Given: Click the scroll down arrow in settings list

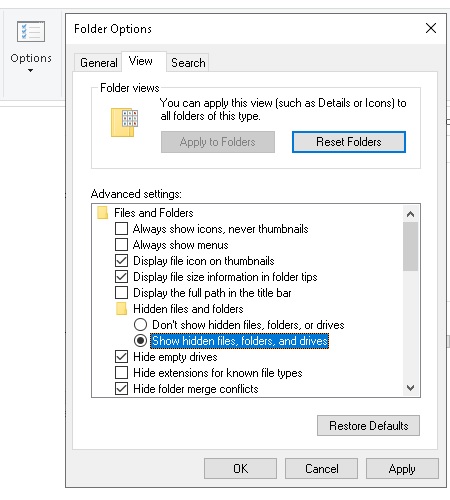Looking at the screenshot, I should pos(410,388).
